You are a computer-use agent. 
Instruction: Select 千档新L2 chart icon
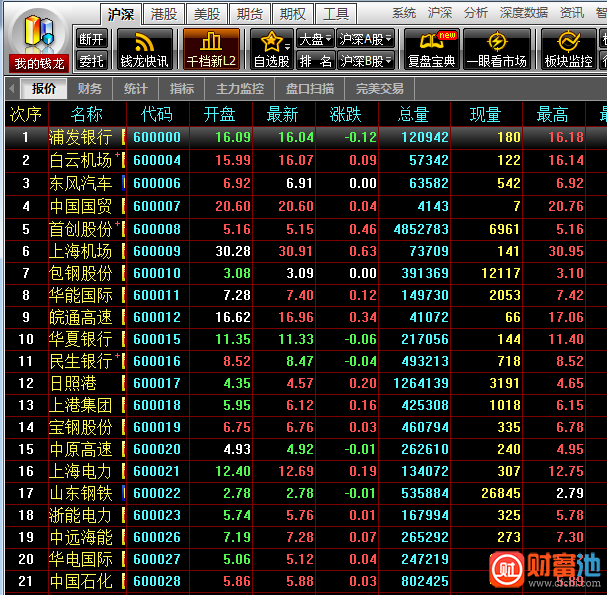(211, 49)
